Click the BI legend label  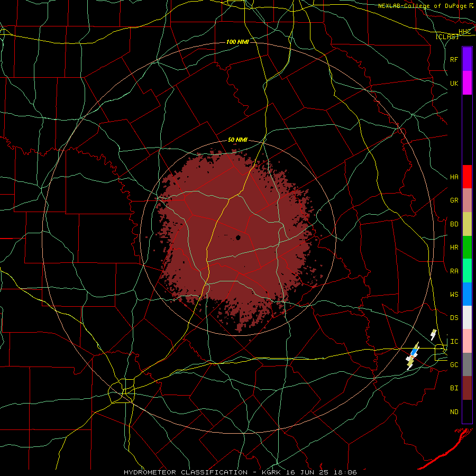[x=454, y=388]
